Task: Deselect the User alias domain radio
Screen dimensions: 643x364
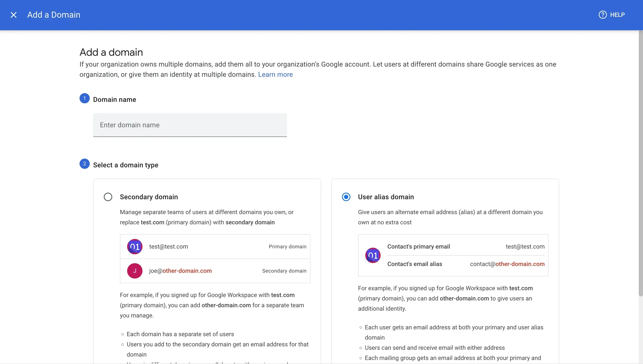Action: coord(346,197)
